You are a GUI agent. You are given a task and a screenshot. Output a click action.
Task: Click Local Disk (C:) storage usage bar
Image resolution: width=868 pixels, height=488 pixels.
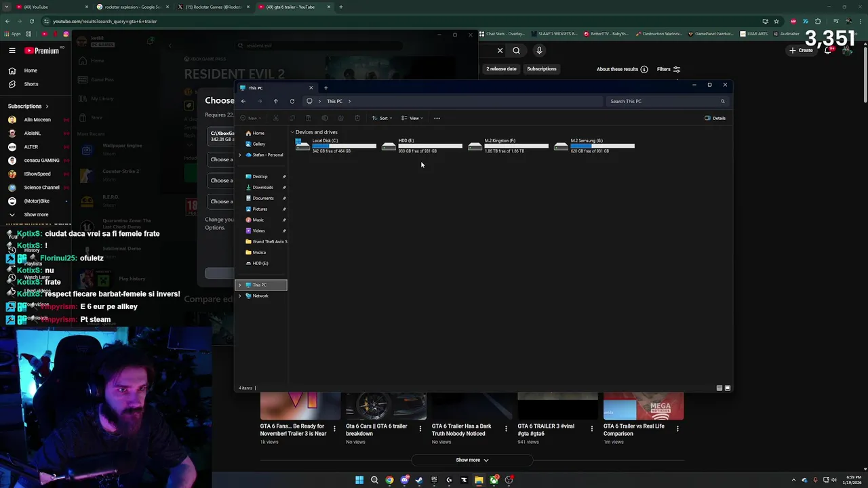(344, 146)
